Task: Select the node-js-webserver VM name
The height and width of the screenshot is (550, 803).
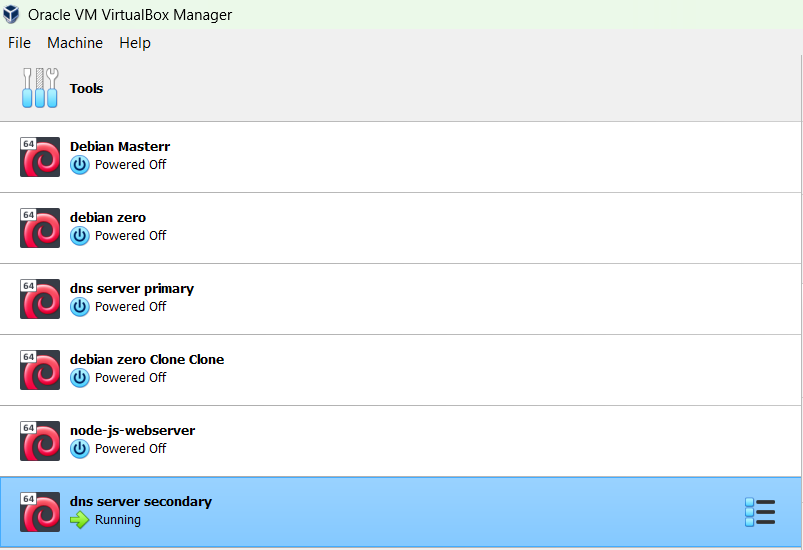Action: pos(132,431)
